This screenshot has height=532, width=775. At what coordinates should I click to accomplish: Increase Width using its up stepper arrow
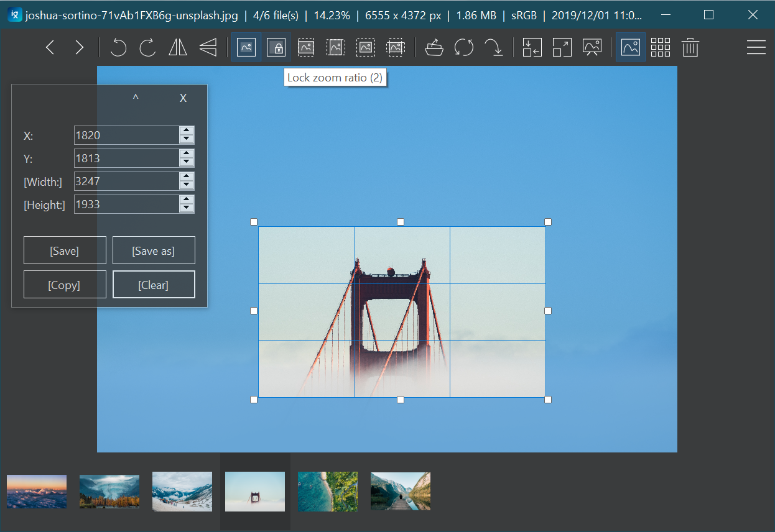187,177
